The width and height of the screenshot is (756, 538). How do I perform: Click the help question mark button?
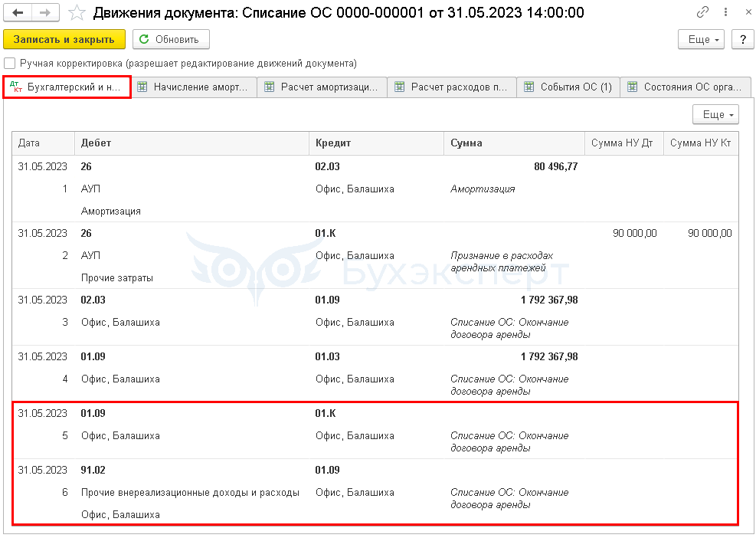pyautogui.click(x=742, y=40)
